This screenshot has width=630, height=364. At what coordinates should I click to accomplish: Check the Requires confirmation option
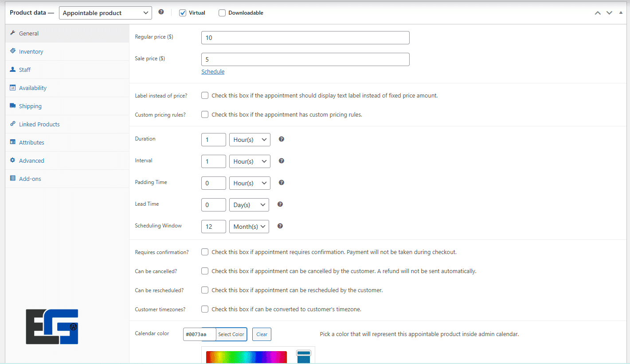[204, 251]
